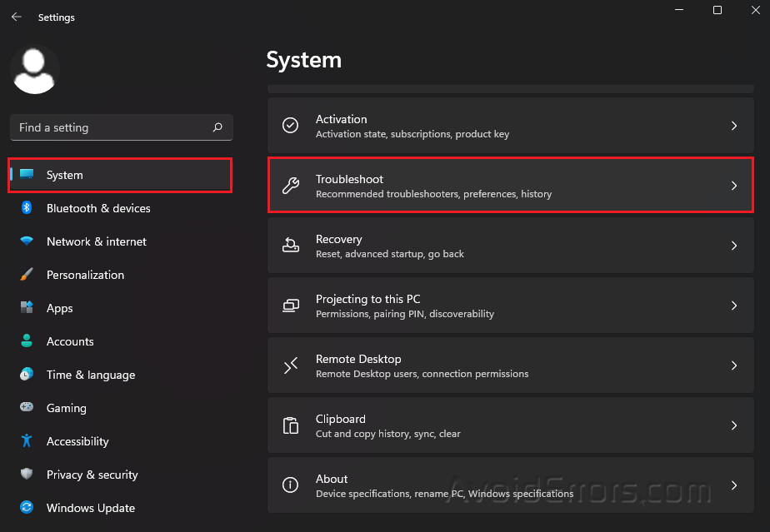The height and width of the screenshot is (532, 770).
Task: Click the Bluetooth & devices icon
Action: 27,208
